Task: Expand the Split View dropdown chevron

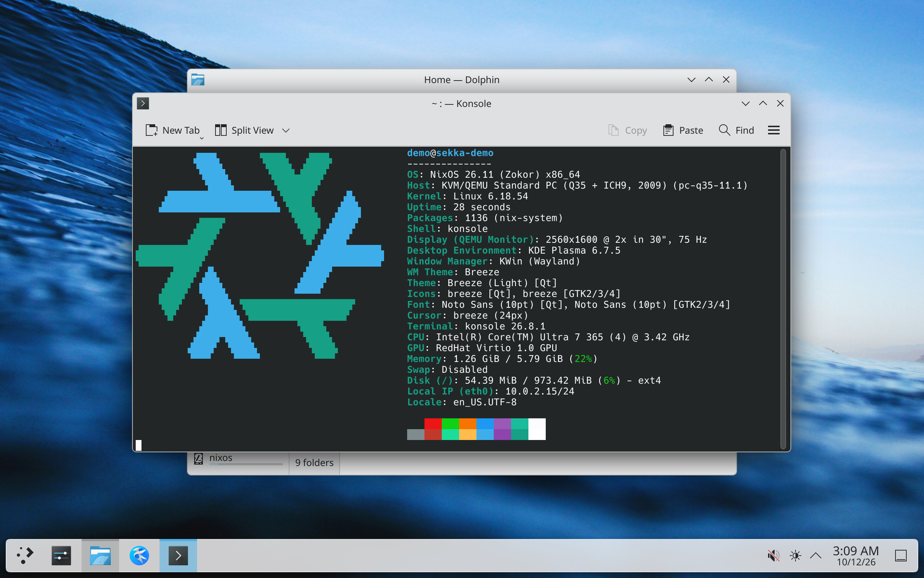Action: tap(286, 130)
